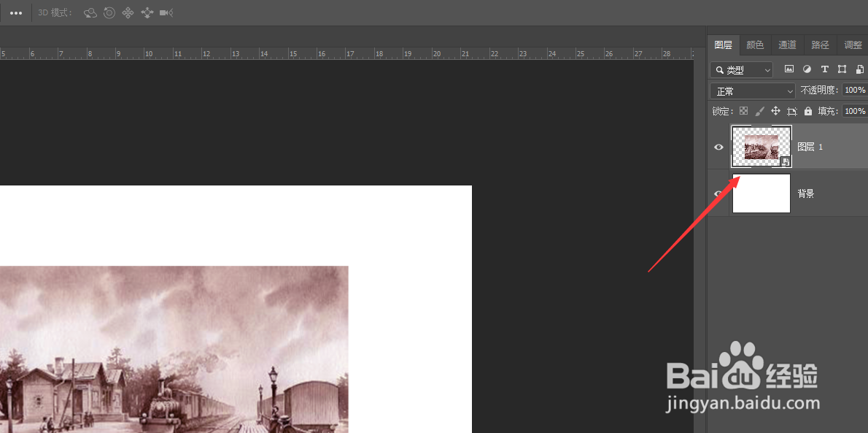Click the 不透明度 100% value field
868x433 pixels.
856,90
